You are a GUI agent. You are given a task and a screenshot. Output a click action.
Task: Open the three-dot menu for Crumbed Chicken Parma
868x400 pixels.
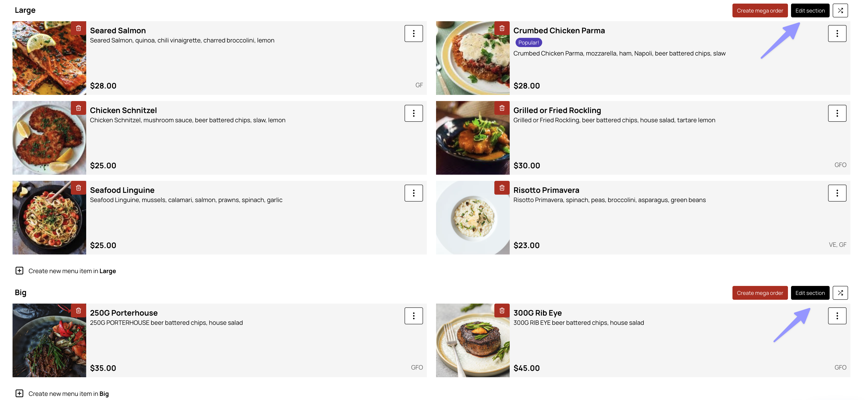click(837, 33)
